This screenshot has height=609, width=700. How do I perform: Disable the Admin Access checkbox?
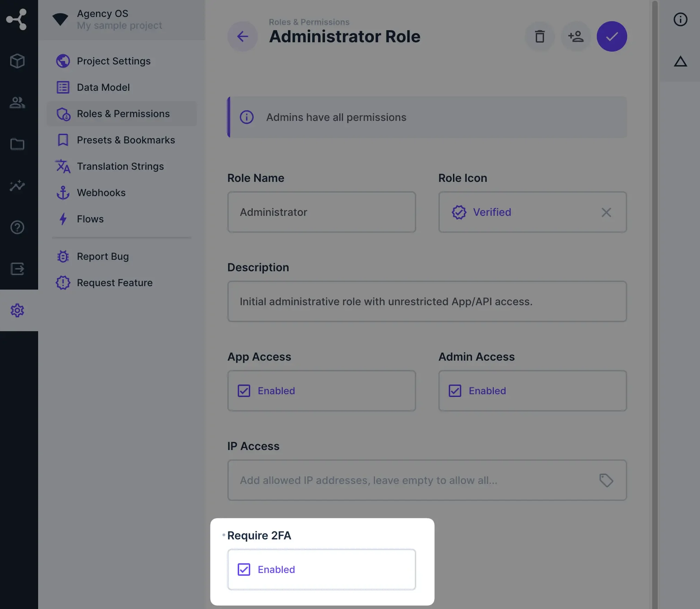tap(455, 390)
